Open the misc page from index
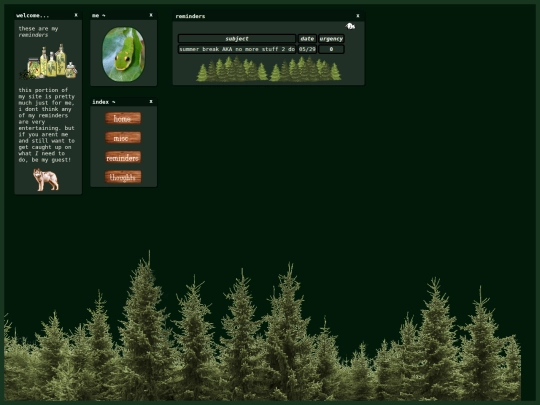540x405 pixels. [x=123, y=138]
